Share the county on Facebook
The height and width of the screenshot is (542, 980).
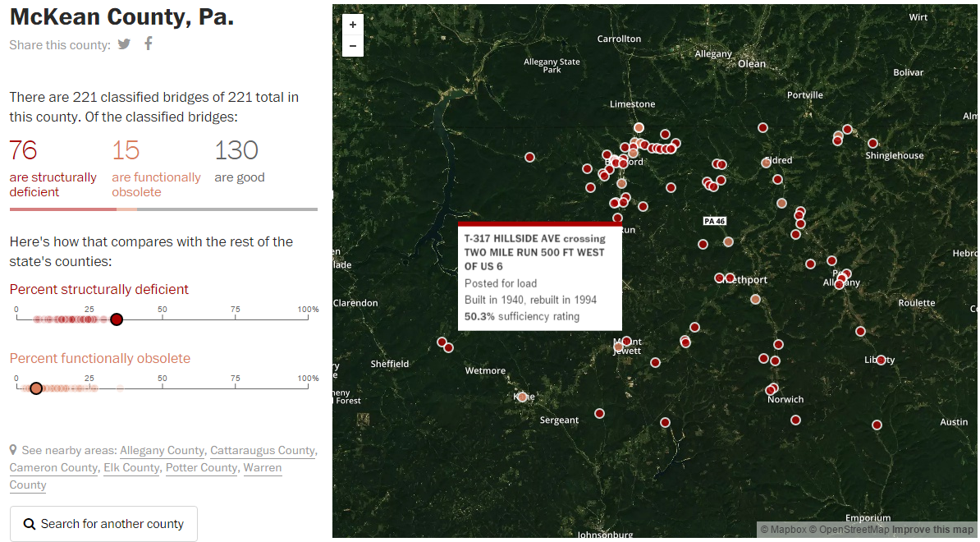click(x=148, y=44)
